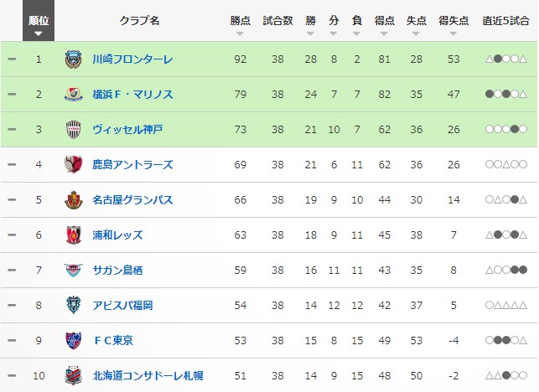Open the 鹿島アントラーズ club link
539x392 pixels.
(x=132, y=165)
